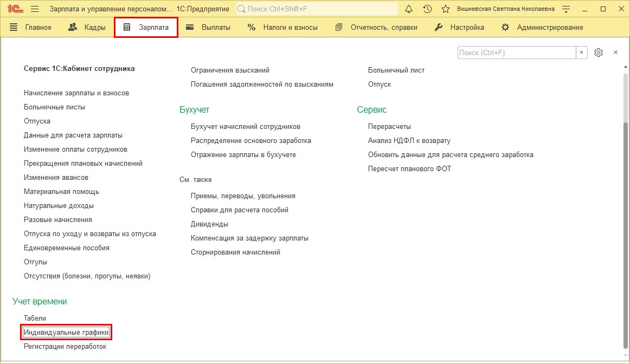This screenshot has width=630, height=364.
Task: Click the 1C logo icon
Action: tap(15, 9)
